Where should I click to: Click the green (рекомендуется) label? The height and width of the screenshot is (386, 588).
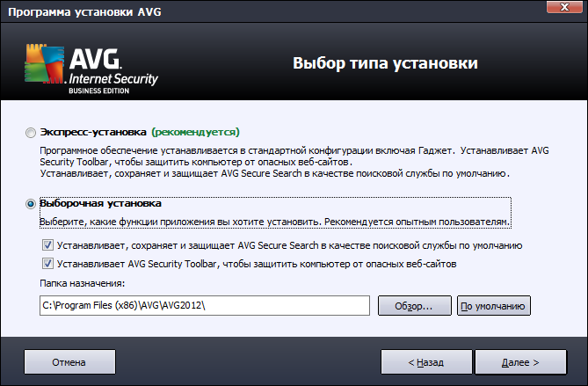pyautogui.click(x=195, y=132)
